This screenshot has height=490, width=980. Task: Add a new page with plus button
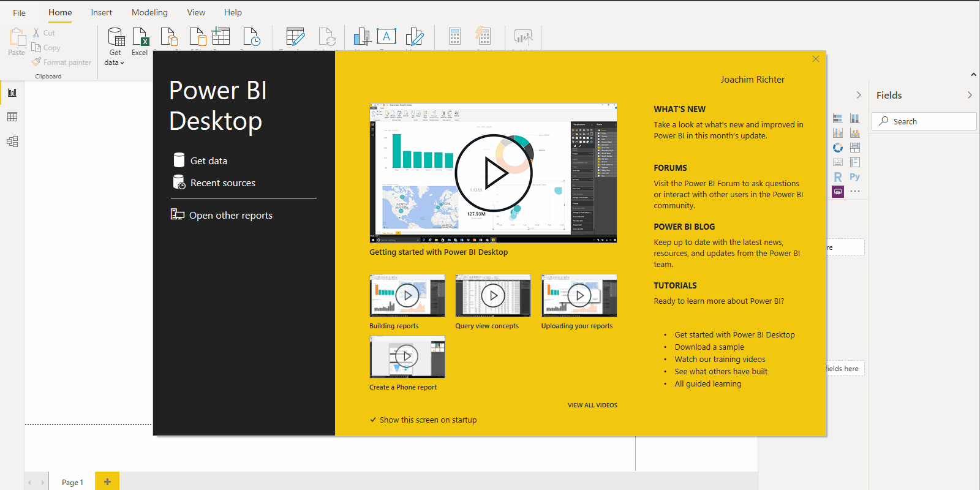(107, 481)
